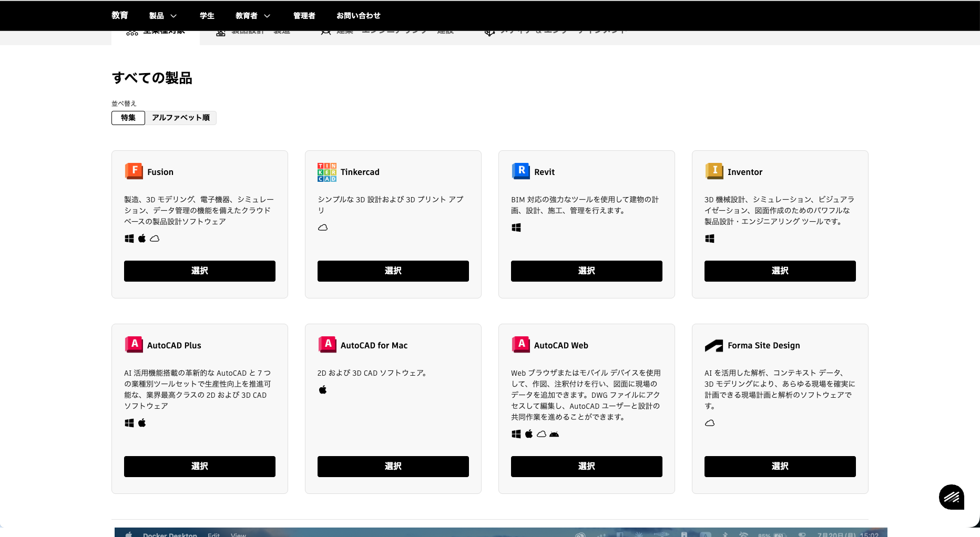Click 選択 on the AutoCAD Web card
This screenshot has height=537, width=980.
(x=587, y=467)
